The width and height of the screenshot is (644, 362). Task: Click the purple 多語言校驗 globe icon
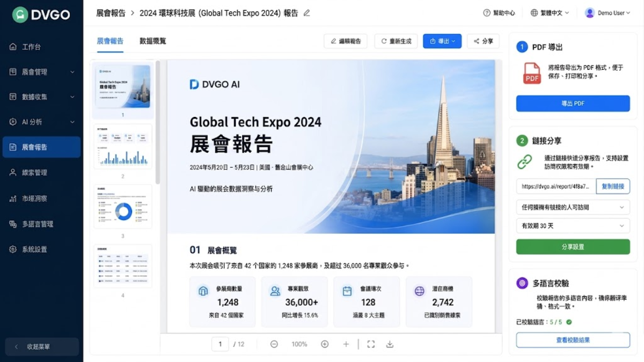(522, 283)
